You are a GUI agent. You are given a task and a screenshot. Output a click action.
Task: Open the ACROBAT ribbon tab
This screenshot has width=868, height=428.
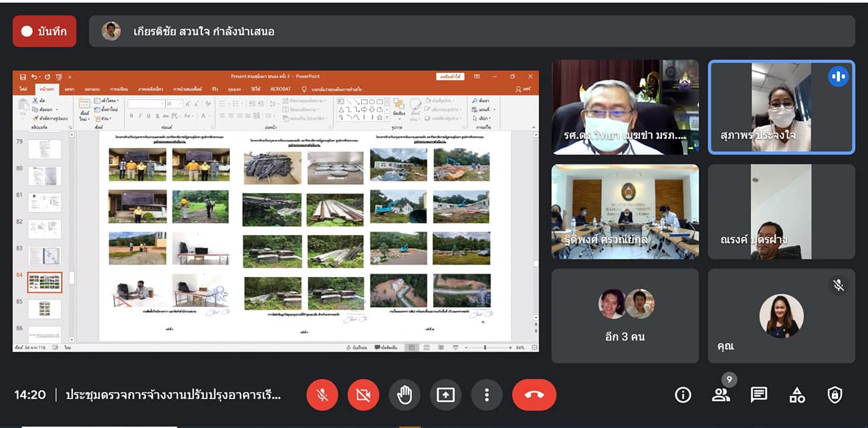(280, 89)
